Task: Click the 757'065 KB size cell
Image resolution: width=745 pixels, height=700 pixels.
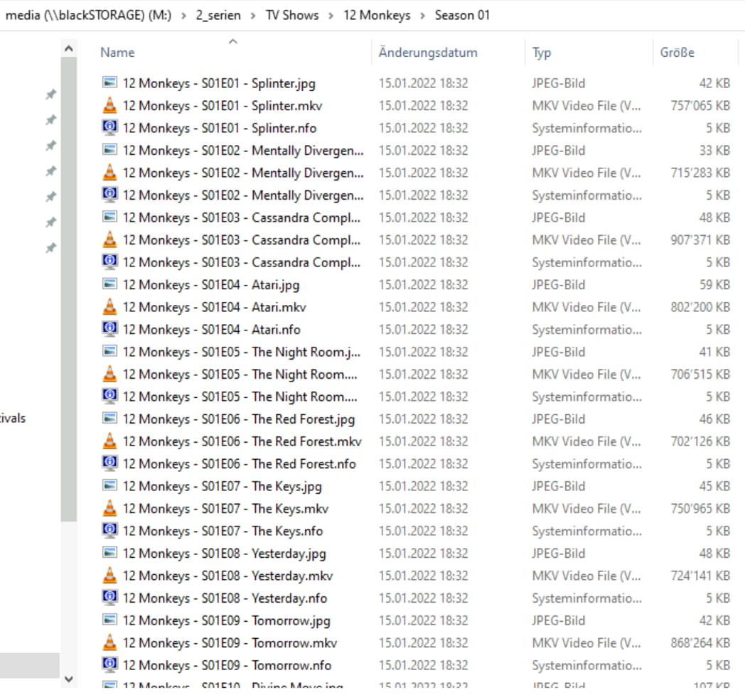Action: coord(700,105)
